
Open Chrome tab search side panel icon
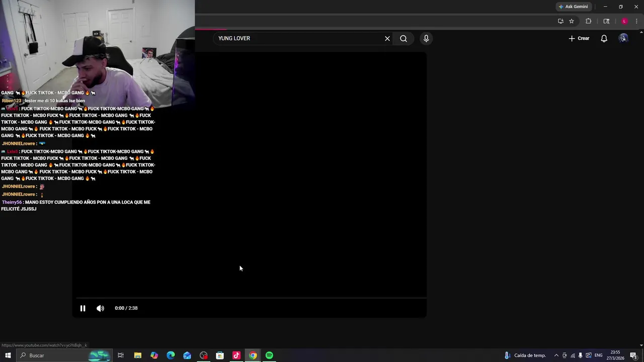tap(606, 21)
